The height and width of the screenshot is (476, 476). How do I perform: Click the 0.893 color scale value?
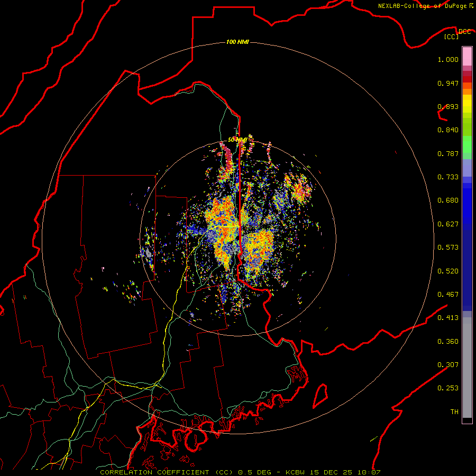448,106
